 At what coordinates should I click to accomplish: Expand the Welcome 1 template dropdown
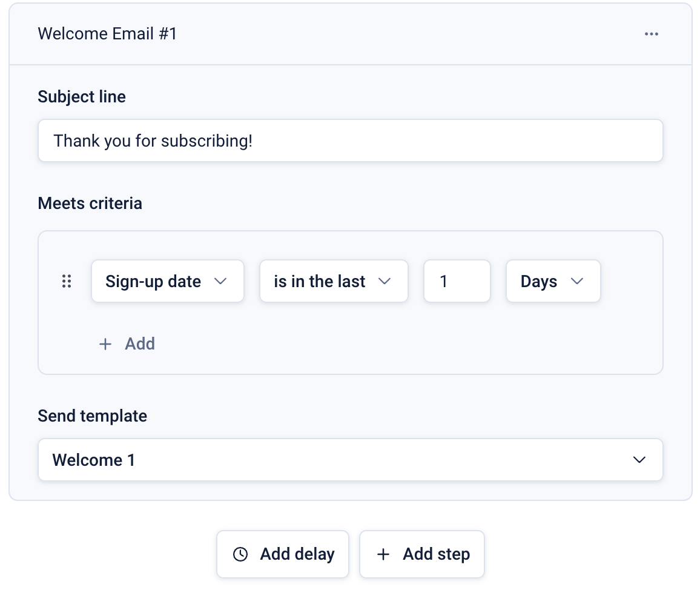(x=350, y=460)
